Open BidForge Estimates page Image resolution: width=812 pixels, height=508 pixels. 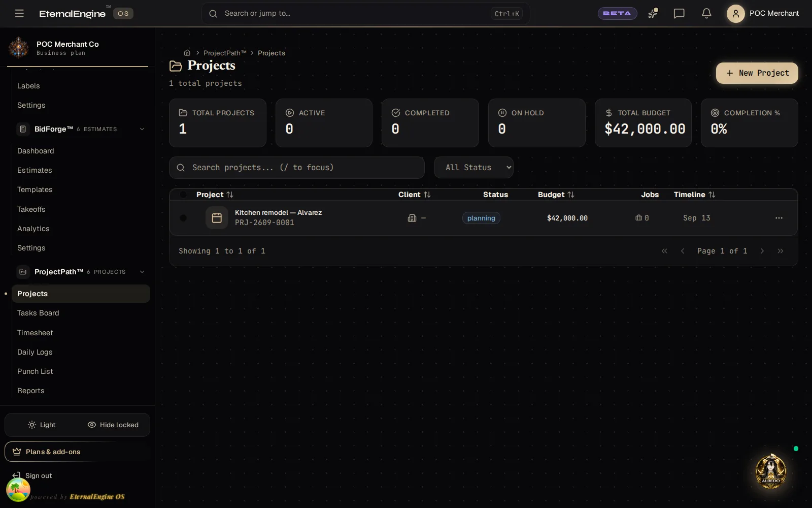81,170
